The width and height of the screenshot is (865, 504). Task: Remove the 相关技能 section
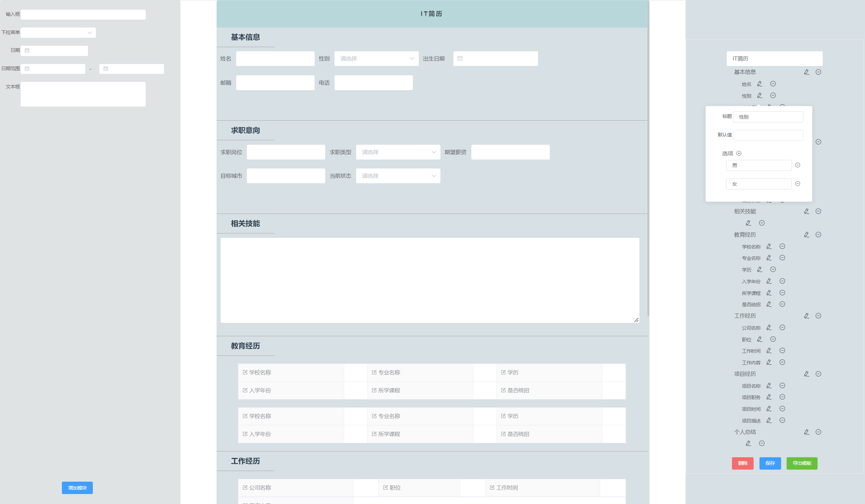point(818,211)
